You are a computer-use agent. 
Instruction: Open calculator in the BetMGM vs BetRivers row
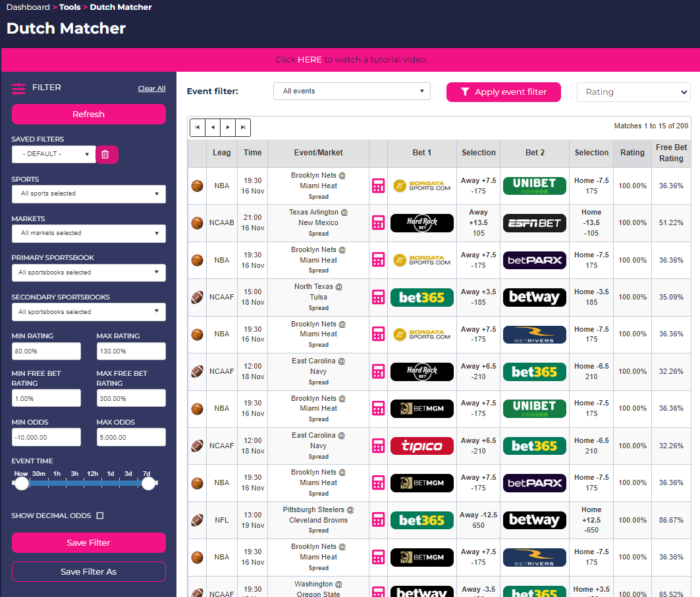pyautogui.click(x=378, y=558)
